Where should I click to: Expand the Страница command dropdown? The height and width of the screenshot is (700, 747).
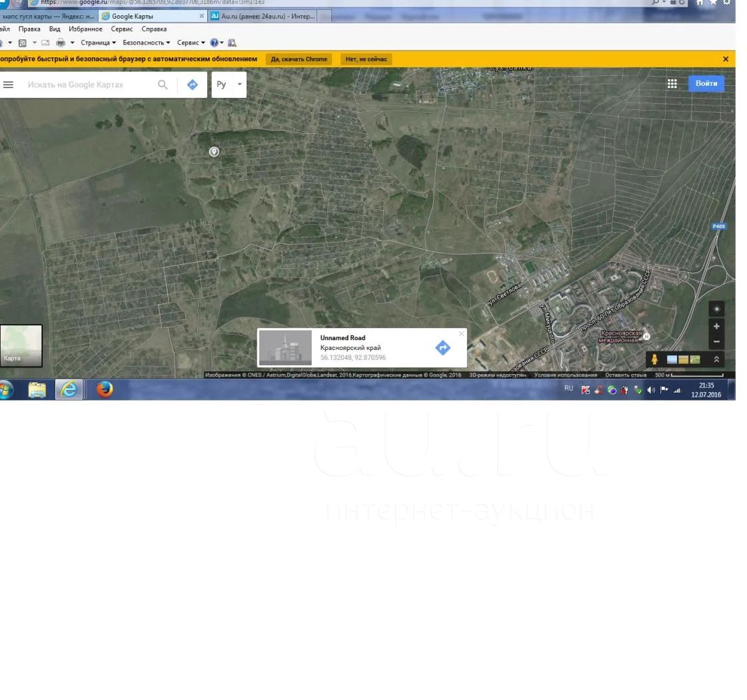pyautogui.click(x=98, y=43)
